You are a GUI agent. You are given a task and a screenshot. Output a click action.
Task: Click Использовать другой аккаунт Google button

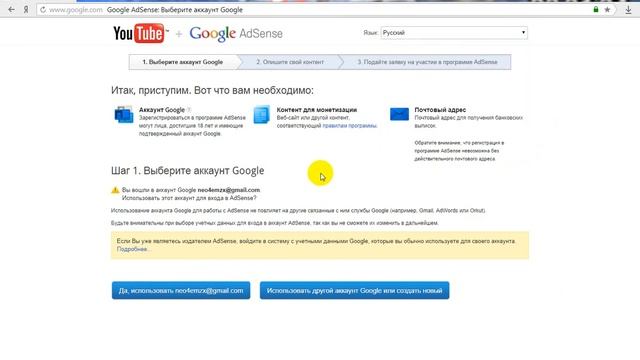point(354,291)
